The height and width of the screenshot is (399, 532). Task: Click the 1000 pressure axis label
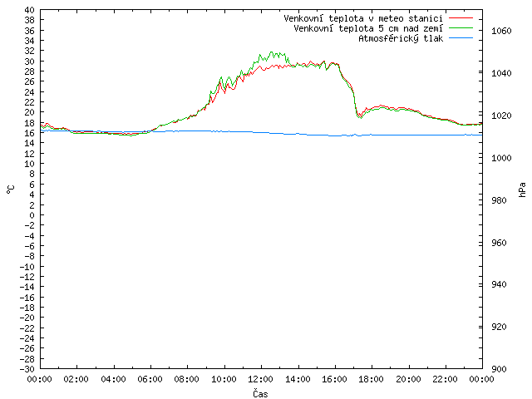click(x=501, y=158)
